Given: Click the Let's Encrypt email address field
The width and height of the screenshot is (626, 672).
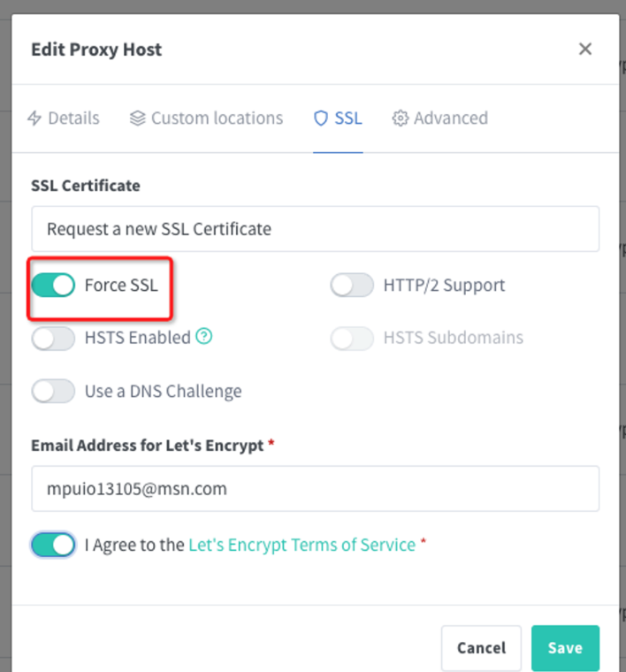Looking at the screenshot, I should coord(315,488).
